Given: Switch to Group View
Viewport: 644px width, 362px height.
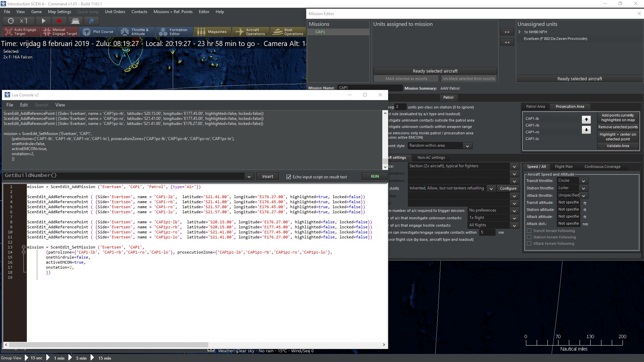Looking at the screenshot, I should [11, 358].
